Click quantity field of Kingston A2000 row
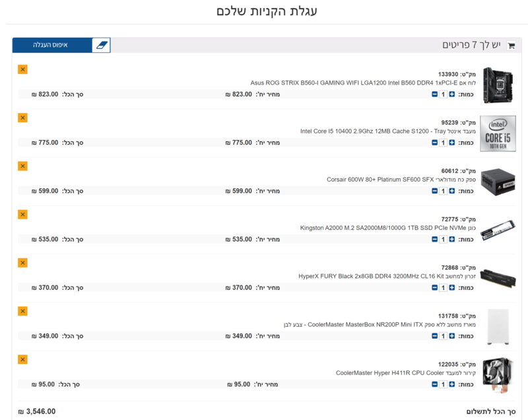 pos(443,239)
